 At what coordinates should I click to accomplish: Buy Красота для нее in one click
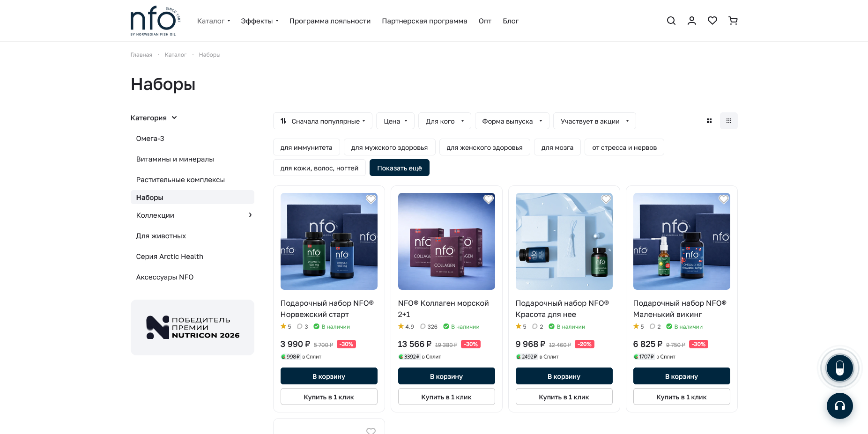click(564, 397)
